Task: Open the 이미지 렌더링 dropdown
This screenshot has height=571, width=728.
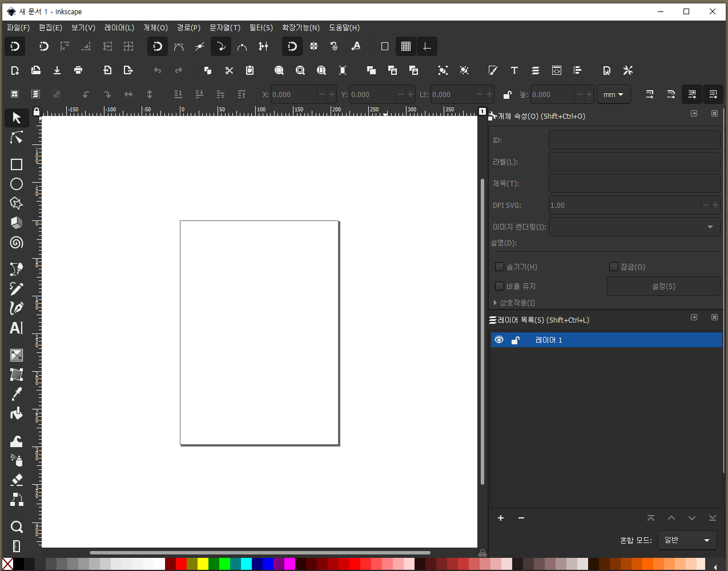Action: pyautogui.click(x=634, y=227)
